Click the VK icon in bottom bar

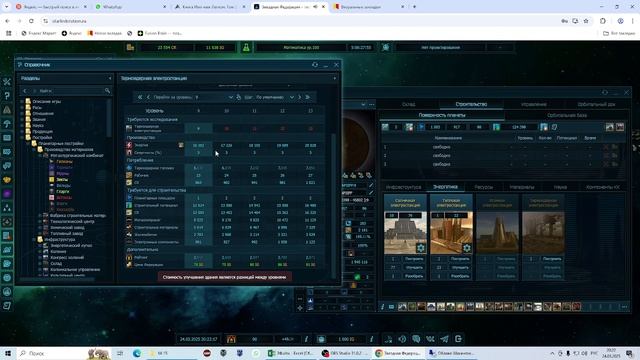430,339
